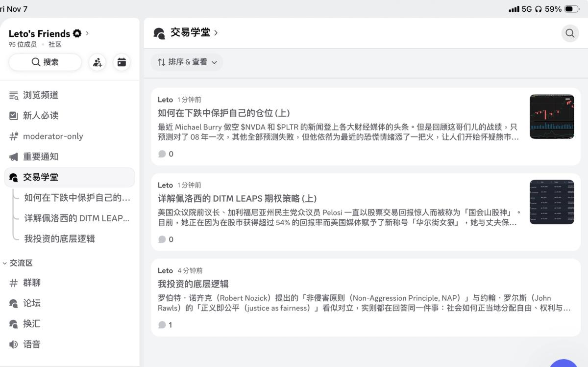Image resolution: width=588 pixels, height=367 pixels.
Task: Click the verified badge beside Leto's Friends
Action: coord(77,33)
